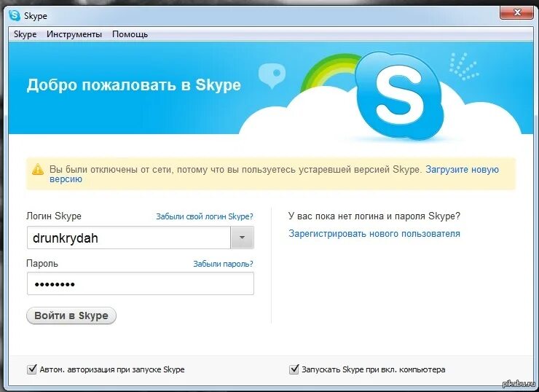Click the warning triangle icon in notification
The image size is (539, 392).
(x=37, y=169)
